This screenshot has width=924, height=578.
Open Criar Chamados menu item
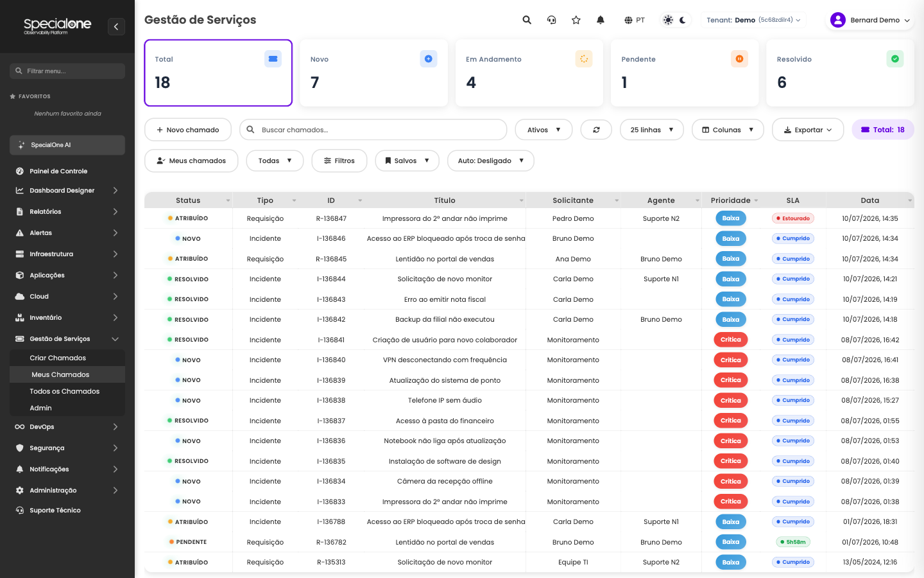(x=67, y=358)
